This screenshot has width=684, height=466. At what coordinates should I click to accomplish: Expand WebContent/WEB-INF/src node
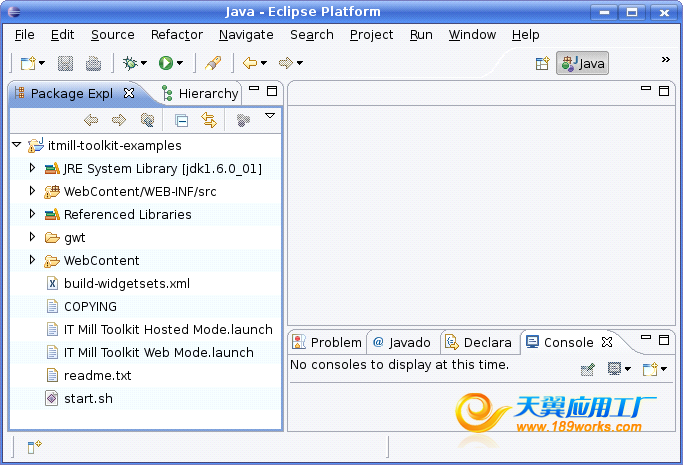click(32, 191)
